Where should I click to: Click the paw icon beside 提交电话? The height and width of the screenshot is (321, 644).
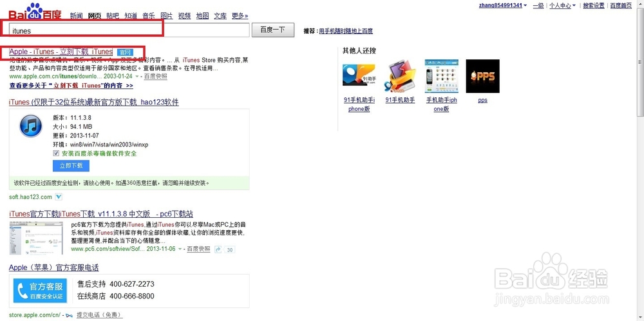70,315
